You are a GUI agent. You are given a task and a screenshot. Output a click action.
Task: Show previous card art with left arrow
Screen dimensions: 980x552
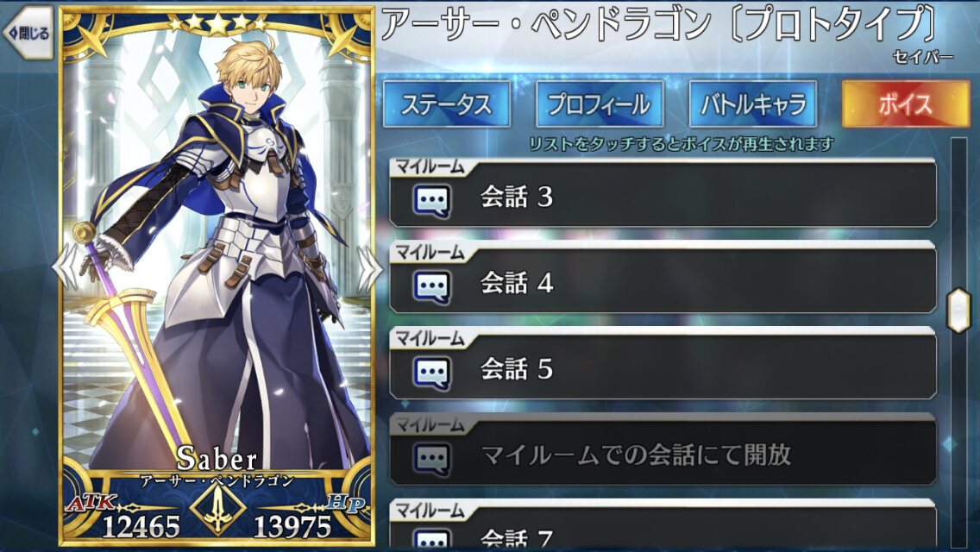point(66,268)
